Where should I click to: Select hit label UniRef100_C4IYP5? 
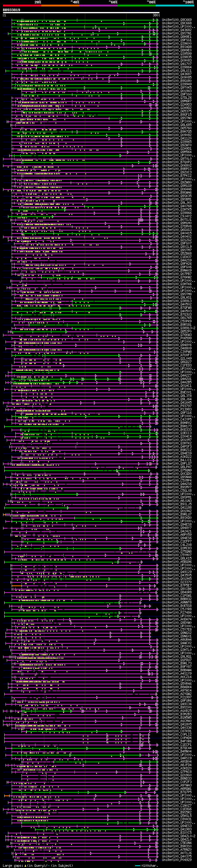[x=177, y=419]
